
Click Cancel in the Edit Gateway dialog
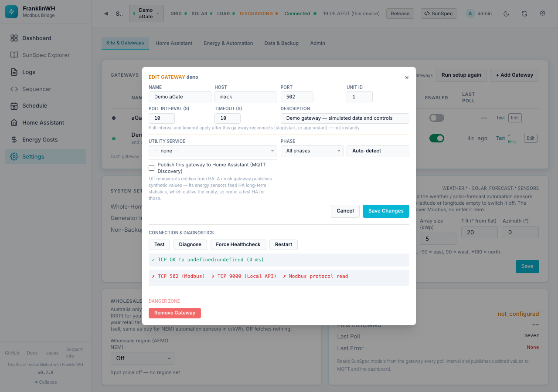(x=345, y=211)
